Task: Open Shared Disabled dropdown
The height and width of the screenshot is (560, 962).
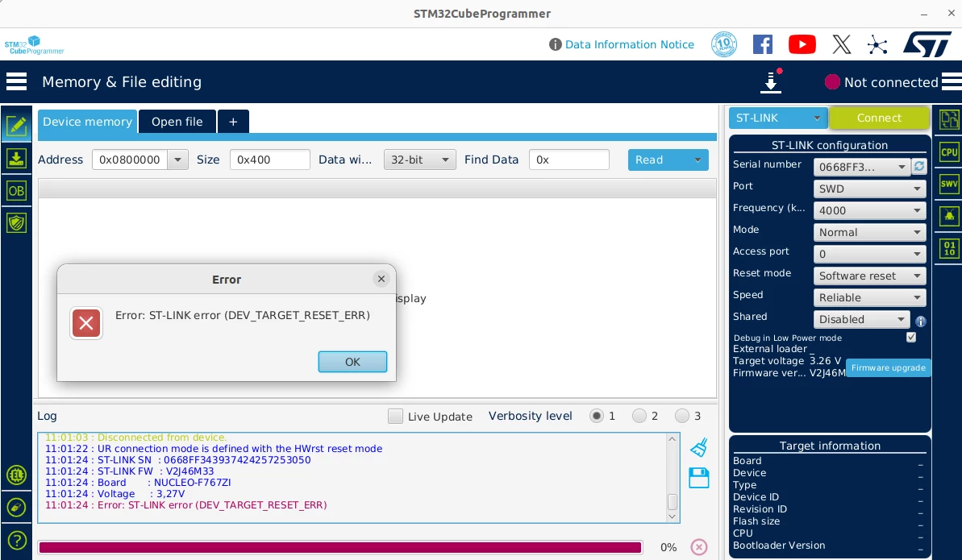Action: coord(861,319)
